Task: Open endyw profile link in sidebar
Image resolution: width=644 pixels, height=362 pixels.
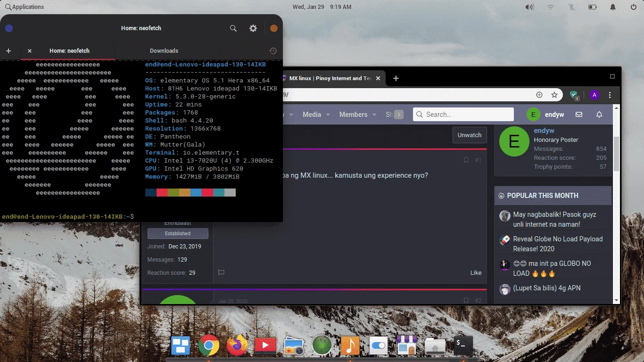Action: [544, 131]
